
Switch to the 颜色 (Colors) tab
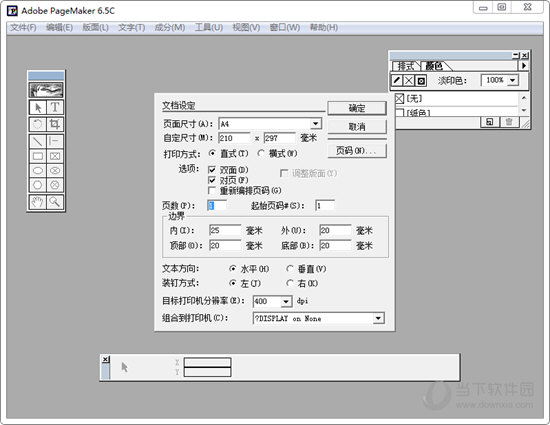click(434, 66)
